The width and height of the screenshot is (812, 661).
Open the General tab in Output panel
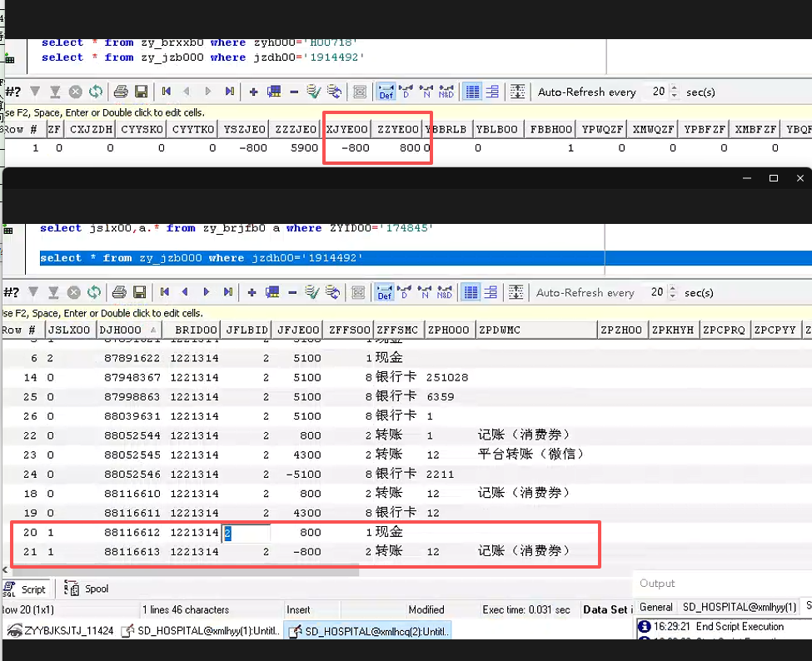(x=655, y=607)
